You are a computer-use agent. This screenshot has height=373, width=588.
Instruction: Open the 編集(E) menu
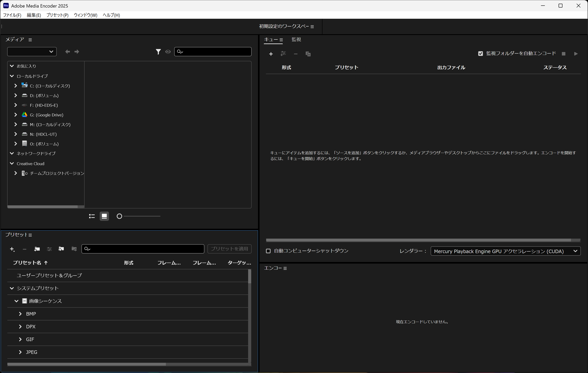34,15
